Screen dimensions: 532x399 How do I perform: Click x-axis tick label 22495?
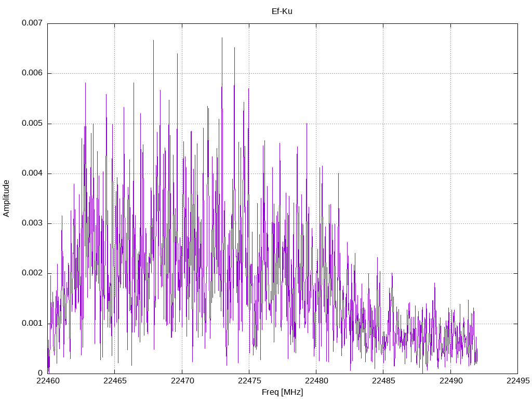click(x=518, y=381)
